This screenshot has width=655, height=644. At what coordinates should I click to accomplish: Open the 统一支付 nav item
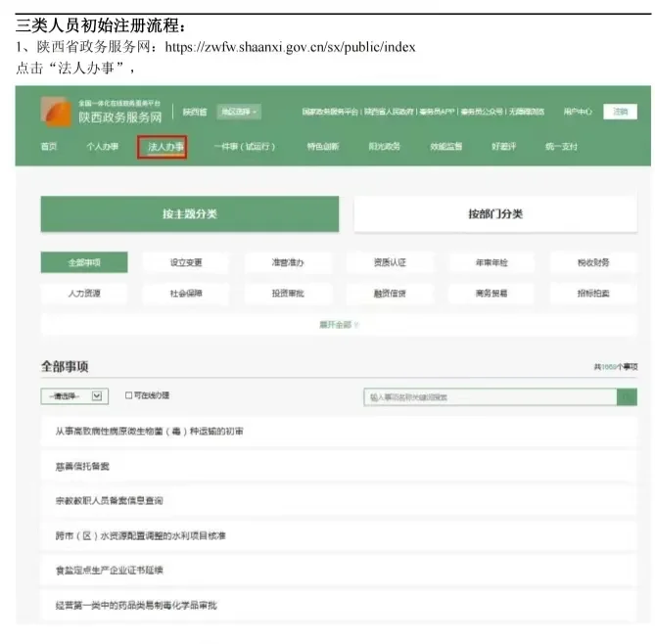(x=561, y=146)
